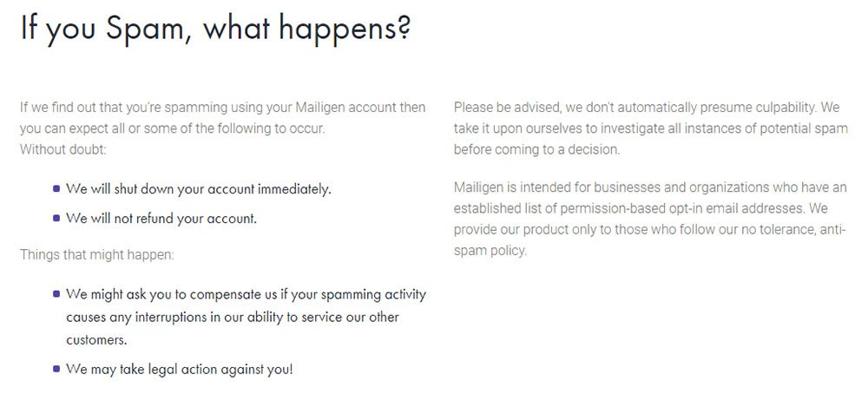868x394 pixels.
Task: Click 'before coming to a decision.' line
Action: [x=537, y=149]
